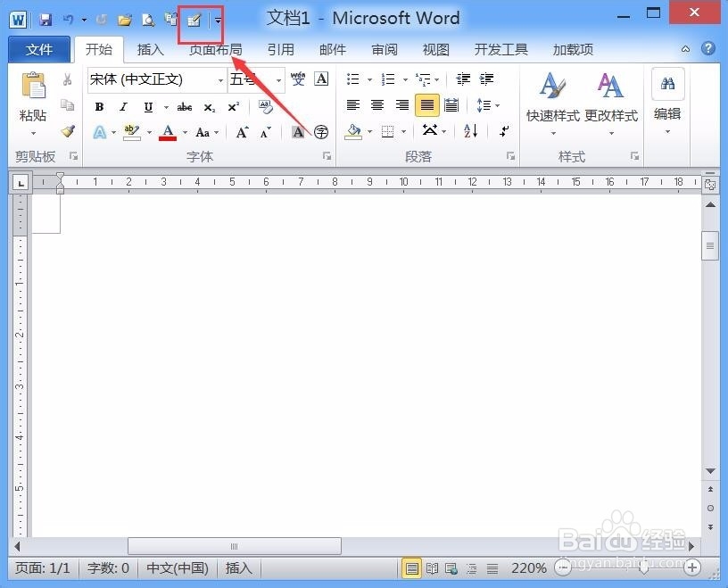Apply superscript formatting
Viewport: 728px width, 588px height.
(x=234, y=107)
